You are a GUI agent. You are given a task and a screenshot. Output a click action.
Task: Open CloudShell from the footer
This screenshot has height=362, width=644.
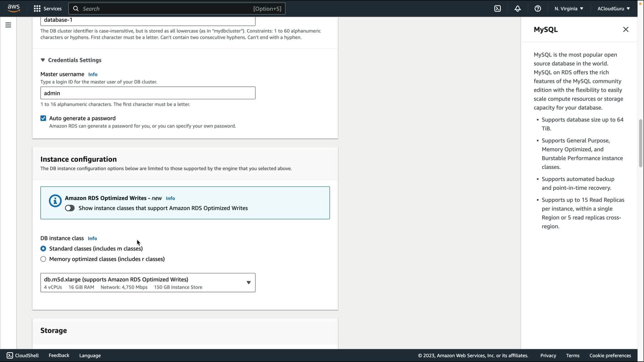pyautogui.click(x=23, y=355)
